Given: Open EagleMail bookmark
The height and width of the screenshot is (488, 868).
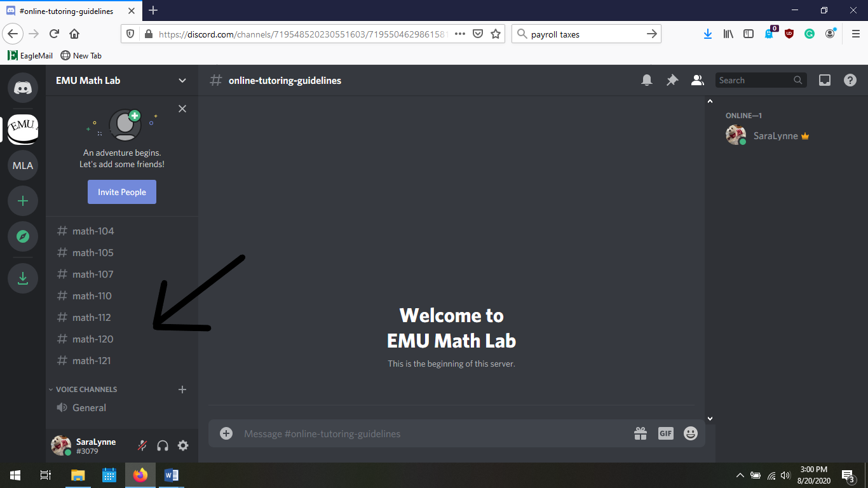Looking at the screenshot, I should (31, 55).
